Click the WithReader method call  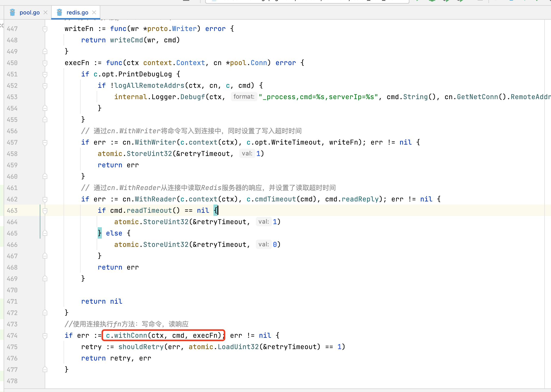[x=156, y=199]
